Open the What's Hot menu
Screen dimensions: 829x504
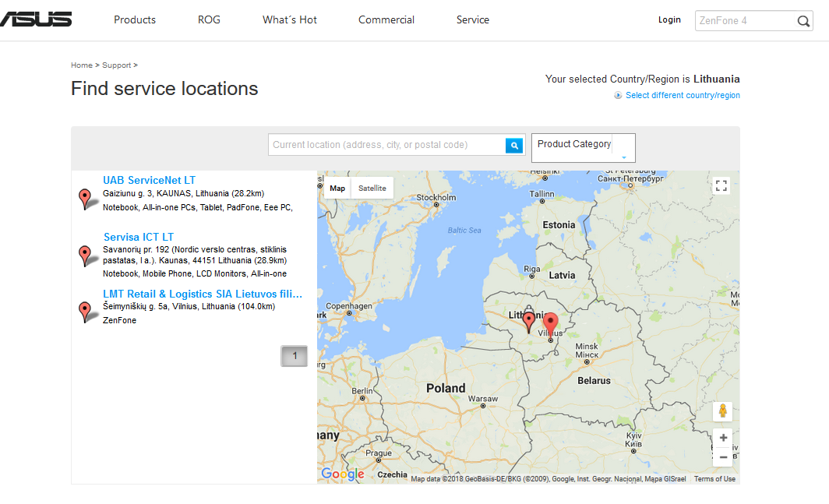tap(290, 20)
